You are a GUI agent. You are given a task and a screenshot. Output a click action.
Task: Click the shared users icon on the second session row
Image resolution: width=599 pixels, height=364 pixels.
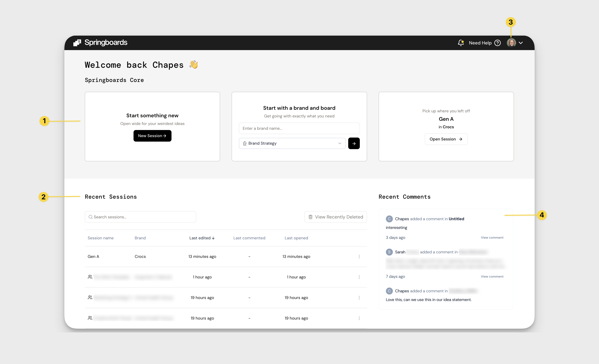point(90,277)
